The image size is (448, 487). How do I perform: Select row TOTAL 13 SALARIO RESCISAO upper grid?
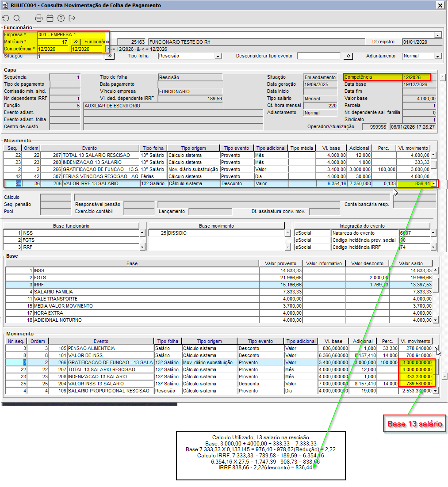pyautogui.click(x=217, y=155)
